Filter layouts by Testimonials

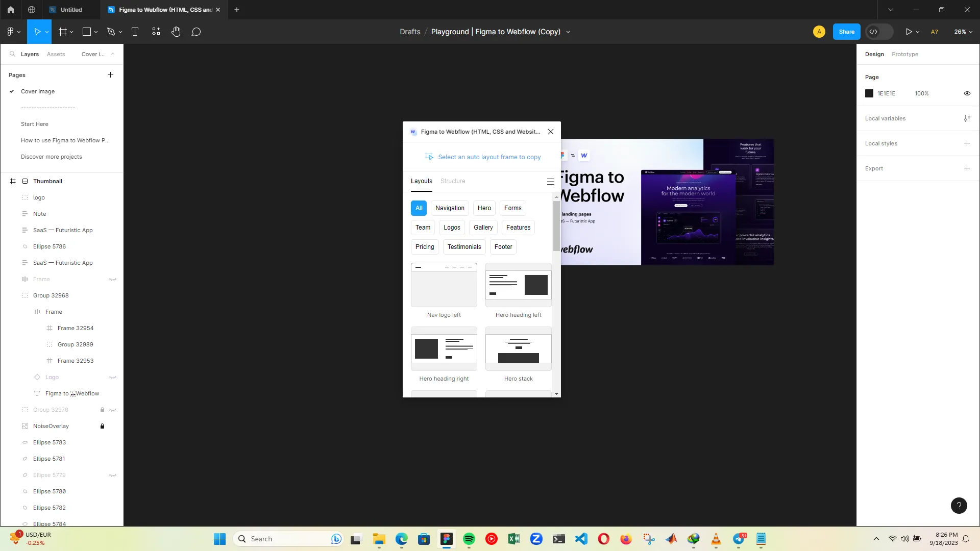[x=464, y=247]
